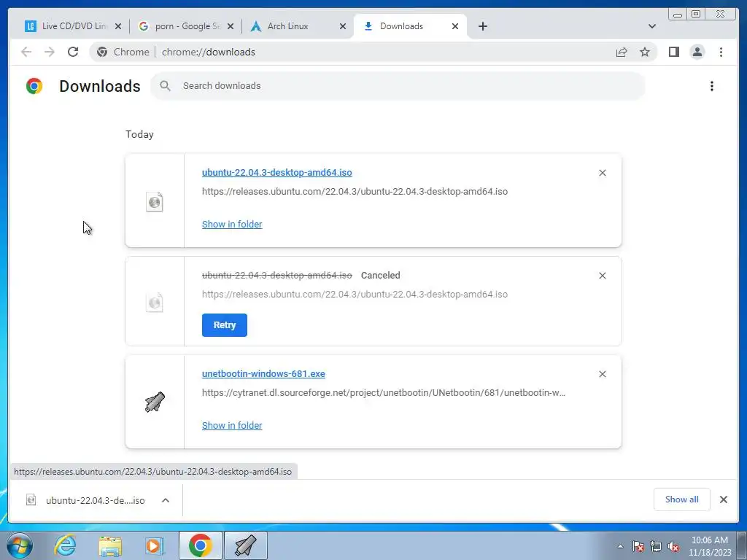This screenshot has height=560, width=747.
Task: Click the share page icon in address bar
Action: pyautogui.click(x=622, y=52)
